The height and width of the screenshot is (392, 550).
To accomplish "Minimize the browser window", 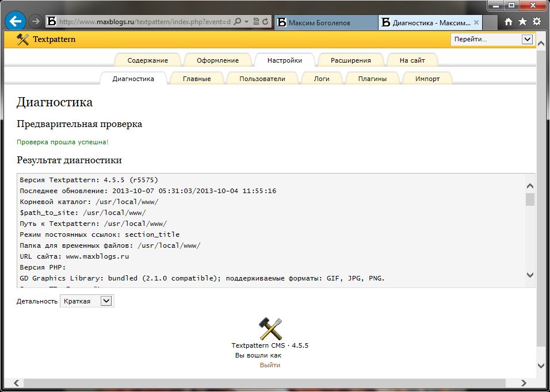I will [x=495, y=5].
